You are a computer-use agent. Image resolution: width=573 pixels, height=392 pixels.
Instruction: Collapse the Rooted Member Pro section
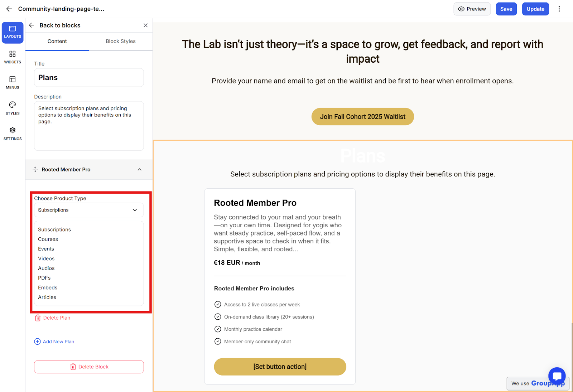(139, 170)
